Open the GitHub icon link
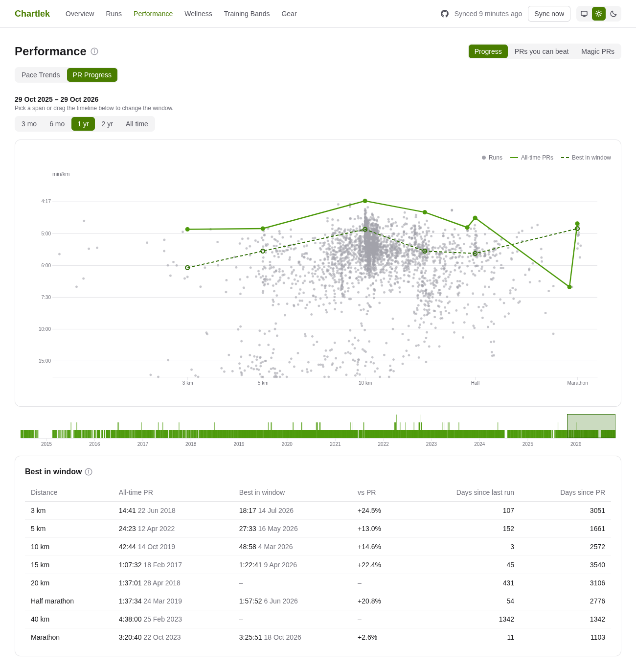The height and width of the screenshot is (672, 636). click(x=445, y=14)
